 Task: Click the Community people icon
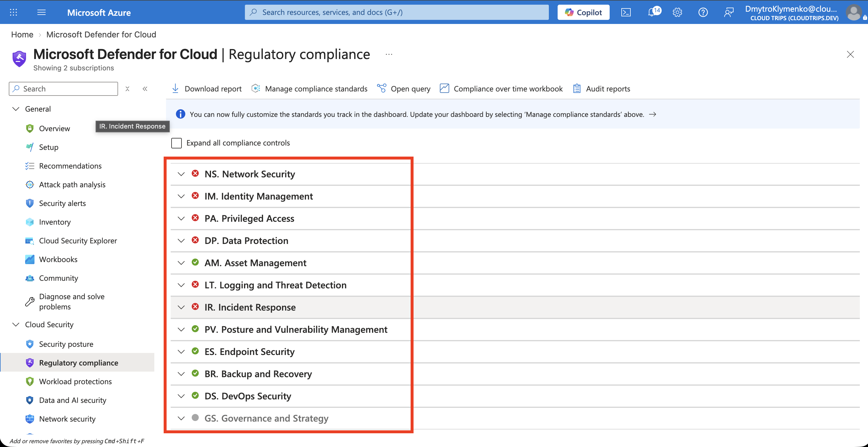(x=30, y=278)
